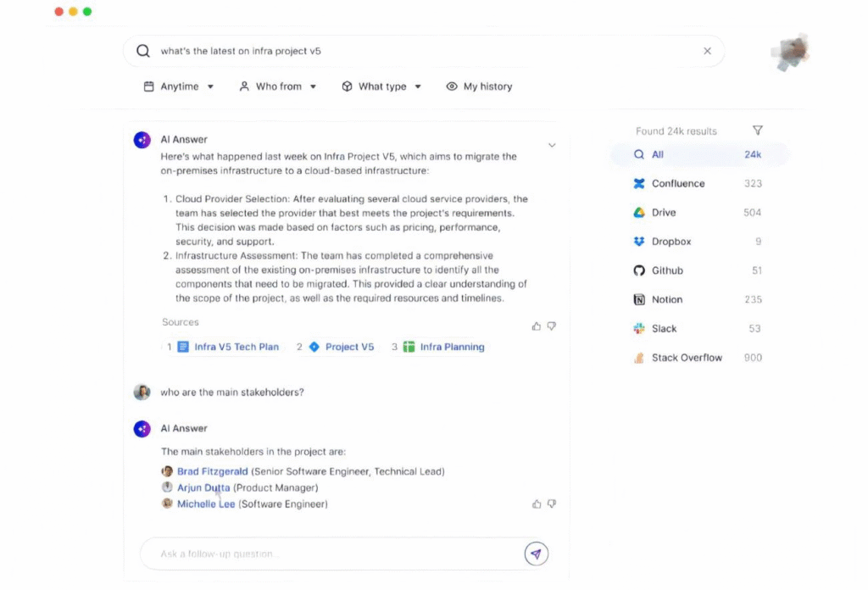Filter results by Confluence source

tap(677, 184)
